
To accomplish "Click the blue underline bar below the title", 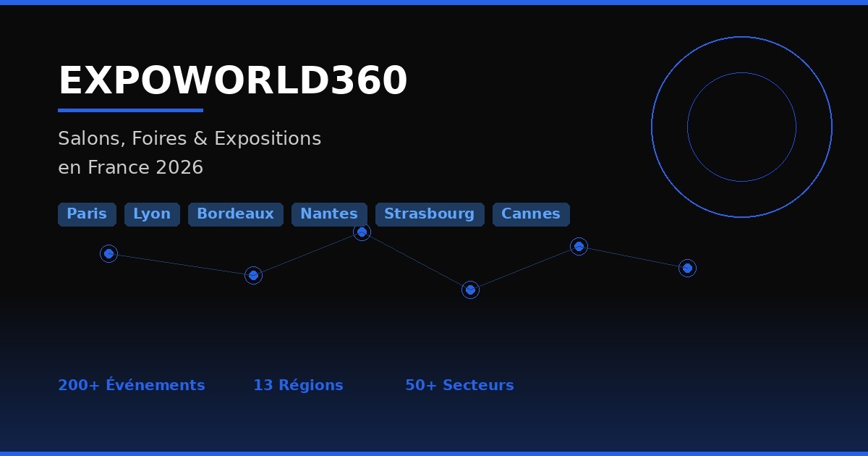I will [130, 110].
